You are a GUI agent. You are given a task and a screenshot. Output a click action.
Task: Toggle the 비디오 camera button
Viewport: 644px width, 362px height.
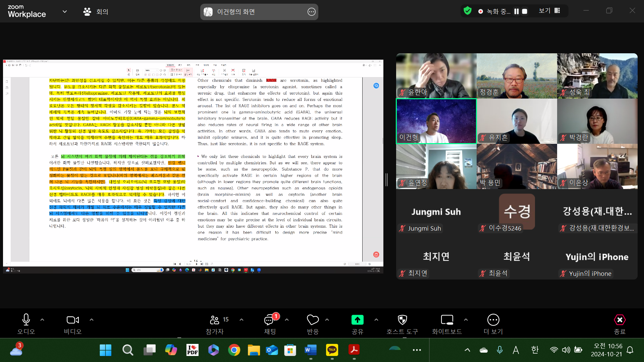(73, 324)
